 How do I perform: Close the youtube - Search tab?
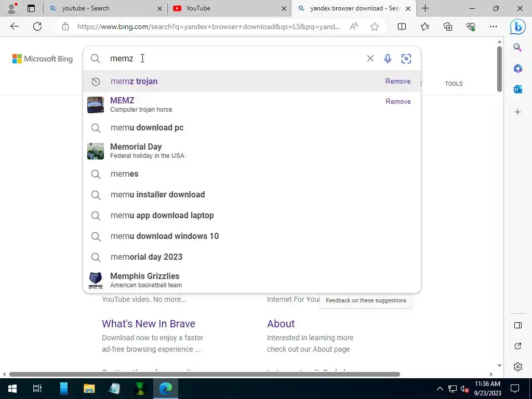coord(159,8)
